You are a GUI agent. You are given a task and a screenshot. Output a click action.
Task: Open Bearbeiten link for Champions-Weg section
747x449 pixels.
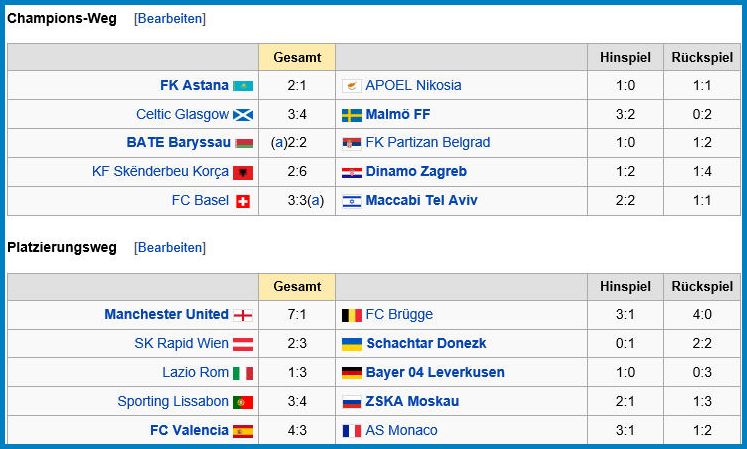point(170,19)
